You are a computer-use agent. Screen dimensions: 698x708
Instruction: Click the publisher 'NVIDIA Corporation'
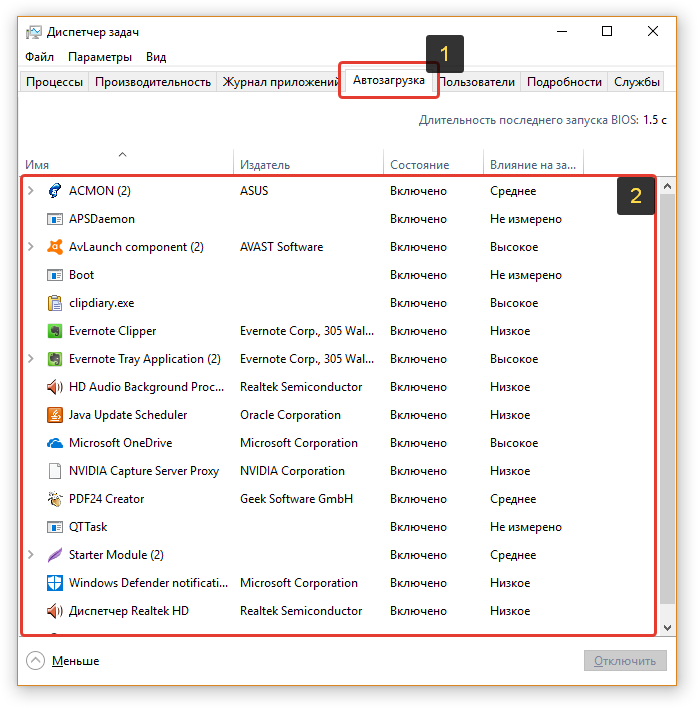[292, 471]
